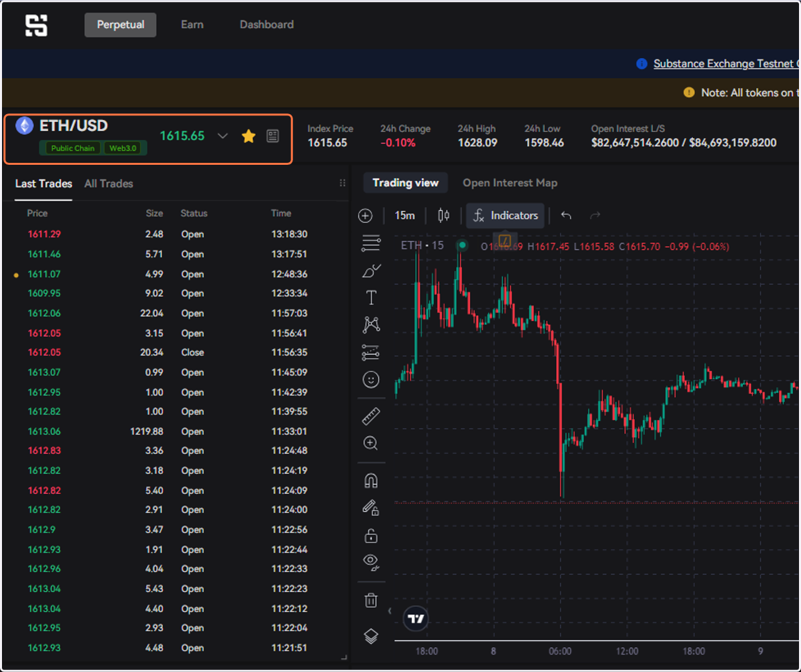Toggle the ETH/USD favorite star
Image resolution: width=801 pixels, height=672 pixels.
pyautogui.click(x=248, y=136)
